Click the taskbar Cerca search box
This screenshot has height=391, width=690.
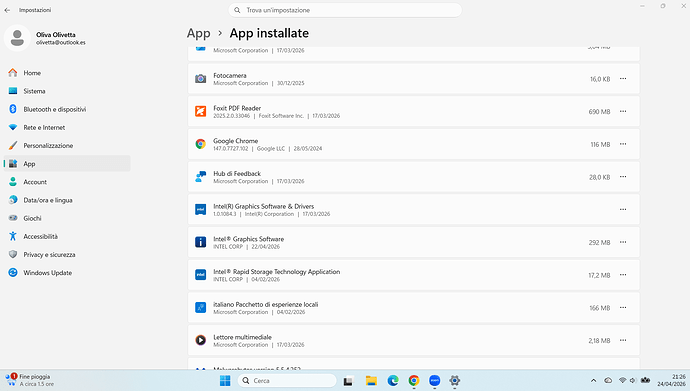(287, 380)
